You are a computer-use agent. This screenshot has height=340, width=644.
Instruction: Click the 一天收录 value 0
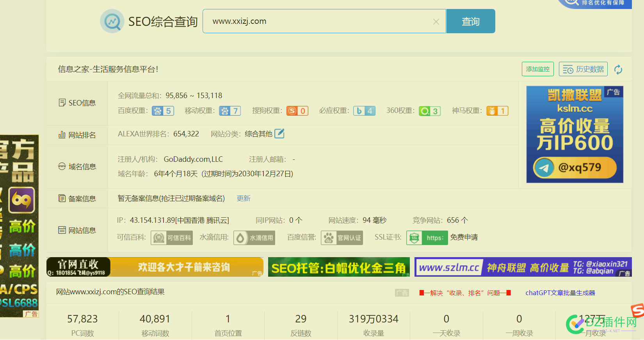click(x=447, y=319)
